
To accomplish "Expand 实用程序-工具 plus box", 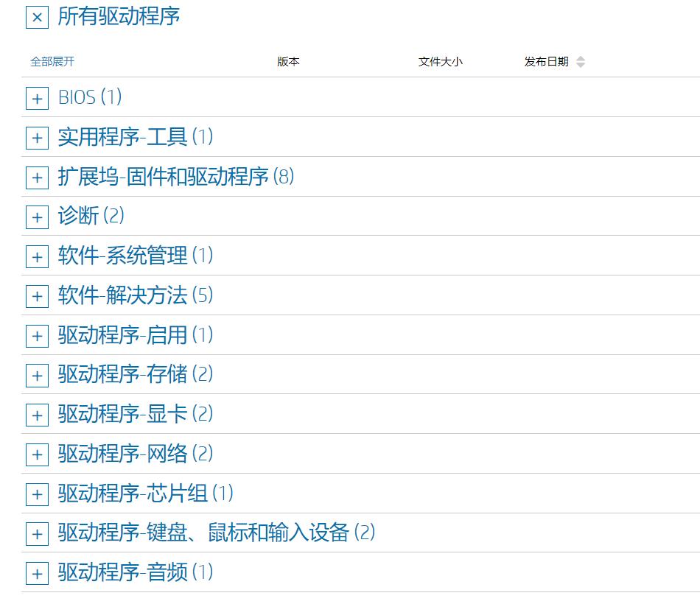I will point(37,138).
